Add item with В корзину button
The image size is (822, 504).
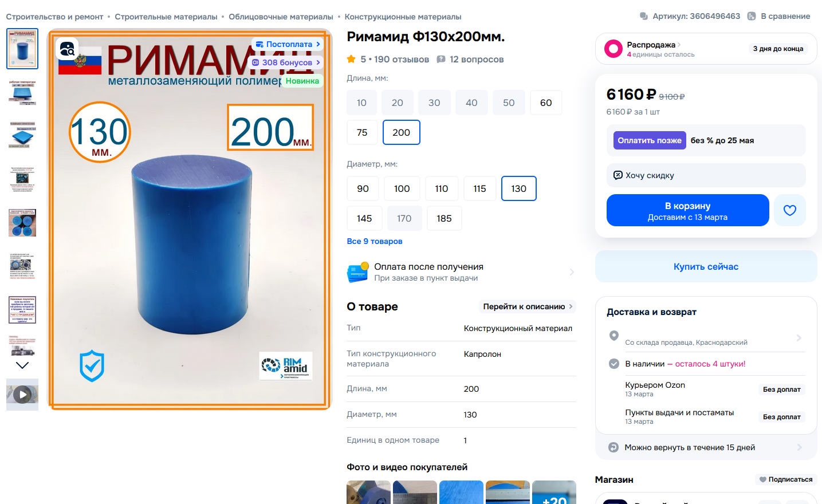tap(687, 210)
